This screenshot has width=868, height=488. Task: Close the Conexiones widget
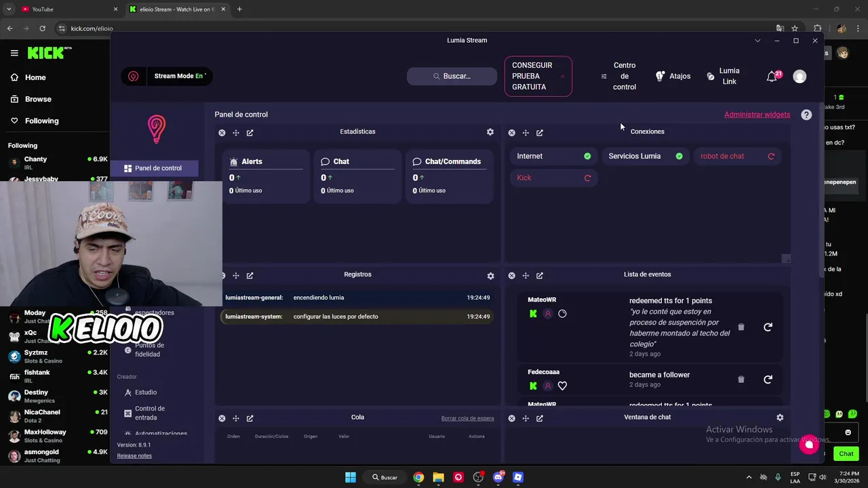click(511, 133)
